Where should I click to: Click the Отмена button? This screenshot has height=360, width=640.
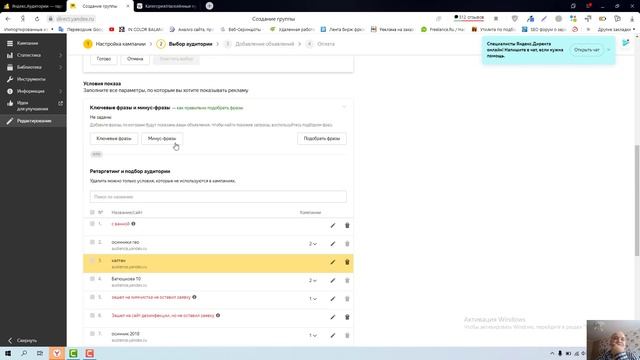click(x=135, y=59)
